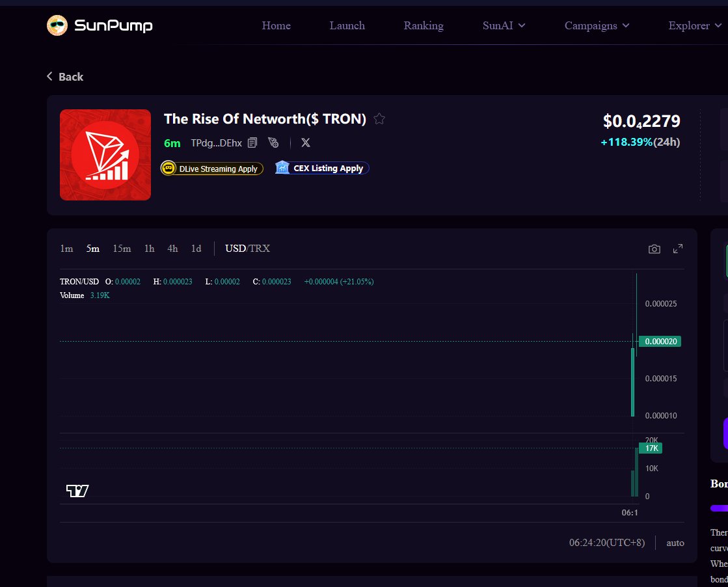Select the 15m chart interval
Image resolution: width=728 pixels, height=587 pixels.
click(x=122, y=249)
